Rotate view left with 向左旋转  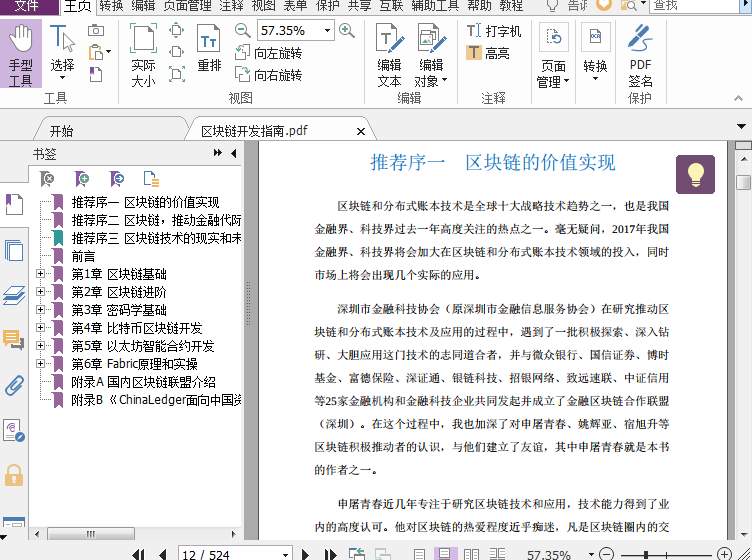268,53
